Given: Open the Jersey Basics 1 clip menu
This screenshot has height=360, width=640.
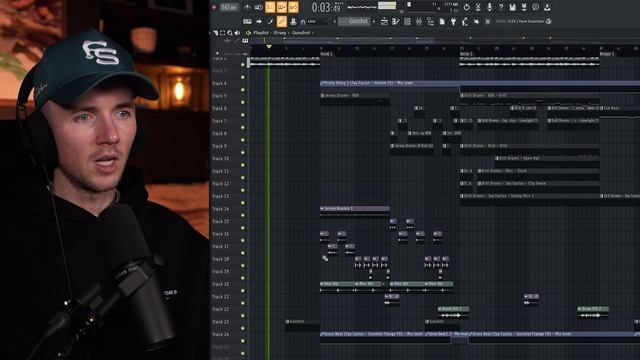Looking at the screenshot, I should pyautogui.click(x=322, y=209).
